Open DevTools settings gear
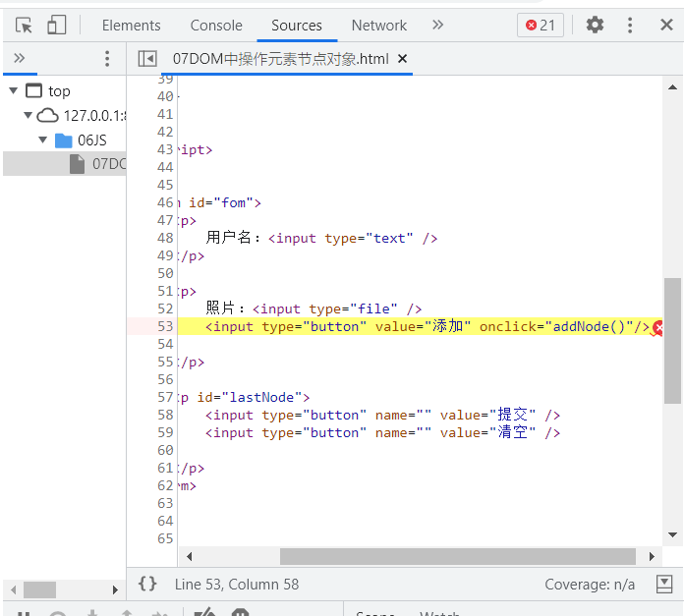 595,25
